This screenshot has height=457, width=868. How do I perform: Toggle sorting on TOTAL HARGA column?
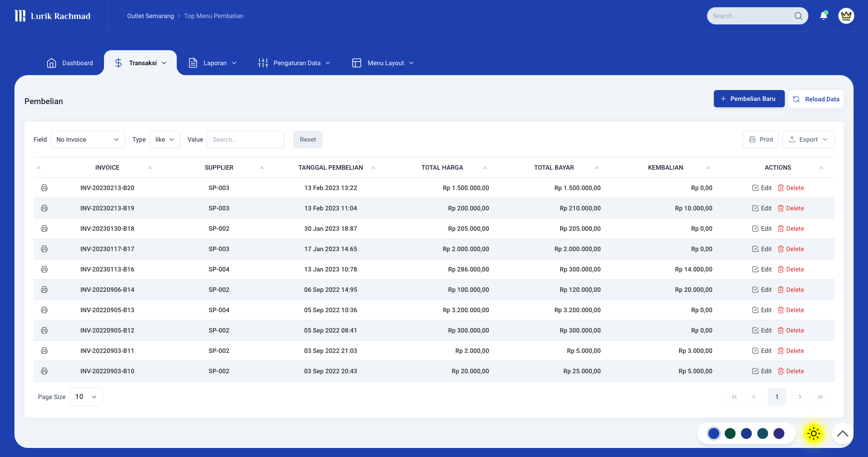[x=485, y=167]
